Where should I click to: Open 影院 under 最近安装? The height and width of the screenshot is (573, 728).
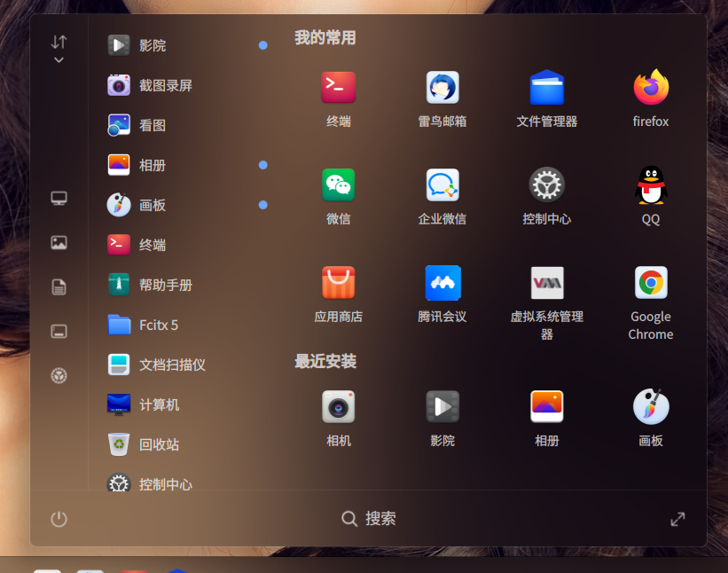[442, 407]
